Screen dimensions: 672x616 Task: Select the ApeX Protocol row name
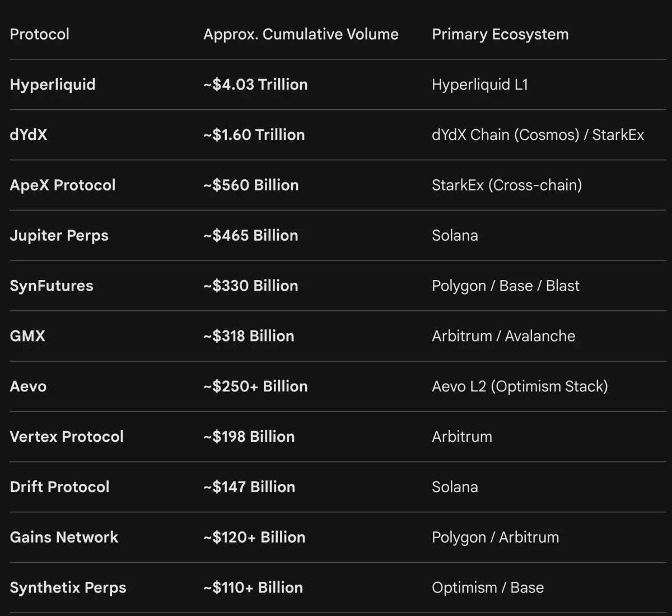63,185
